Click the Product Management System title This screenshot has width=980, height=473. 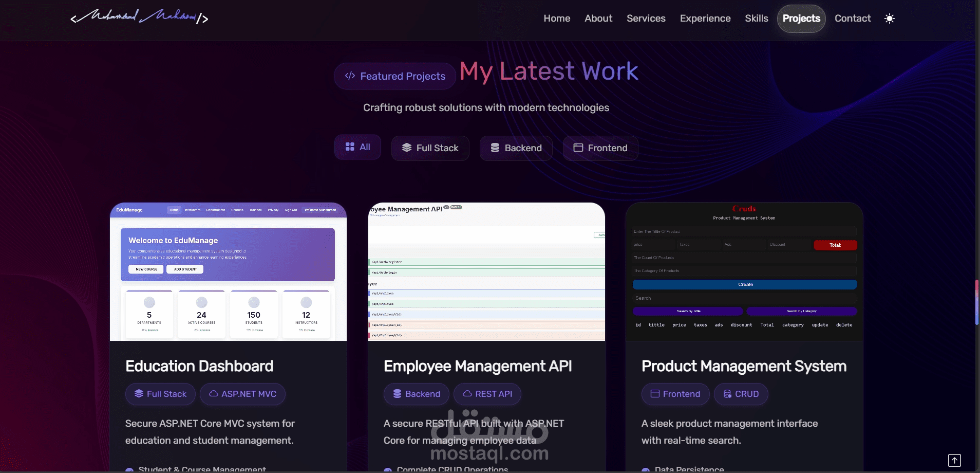744,366
